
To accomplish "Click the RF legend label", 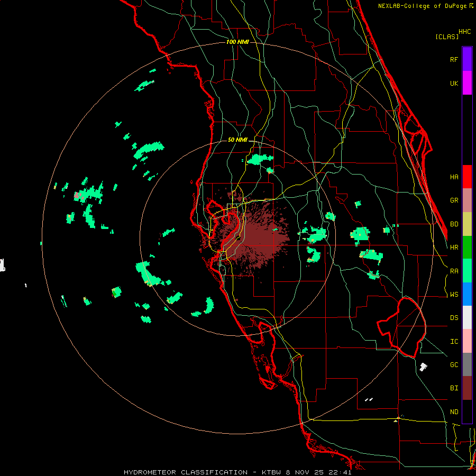I will [x=454, y=59].
